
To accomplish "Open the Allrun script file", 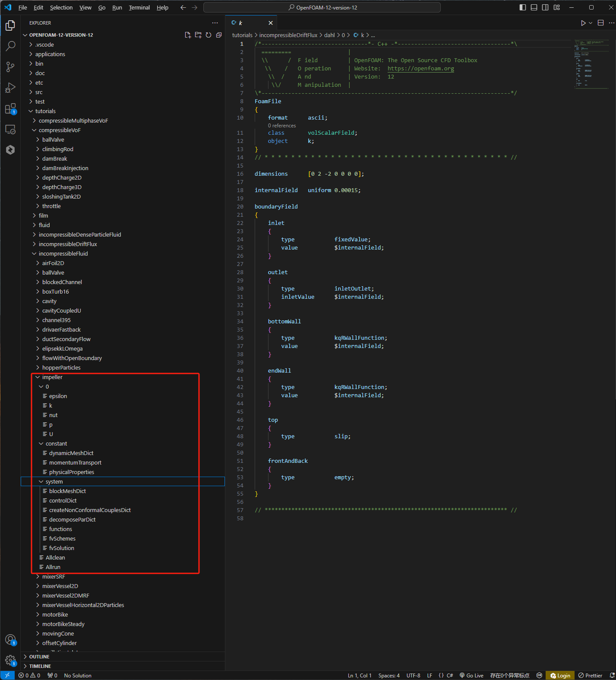I will coord(53,567).
